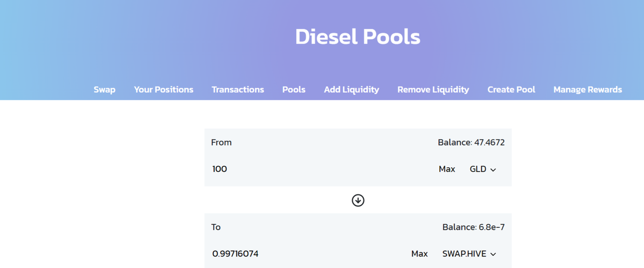
Task: Open the SWAP.HIVE token dropdown
Action: (x=469, y=254)
